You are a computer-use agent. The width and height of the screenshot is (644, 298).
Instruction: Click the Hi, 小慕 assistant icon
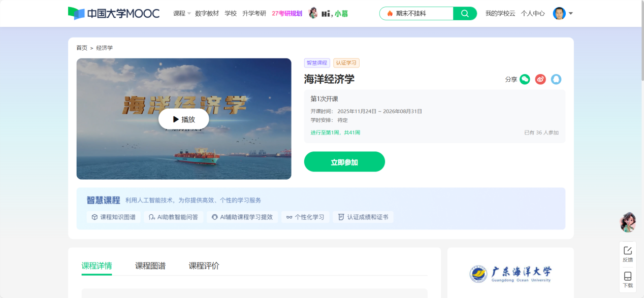point(328,14)
